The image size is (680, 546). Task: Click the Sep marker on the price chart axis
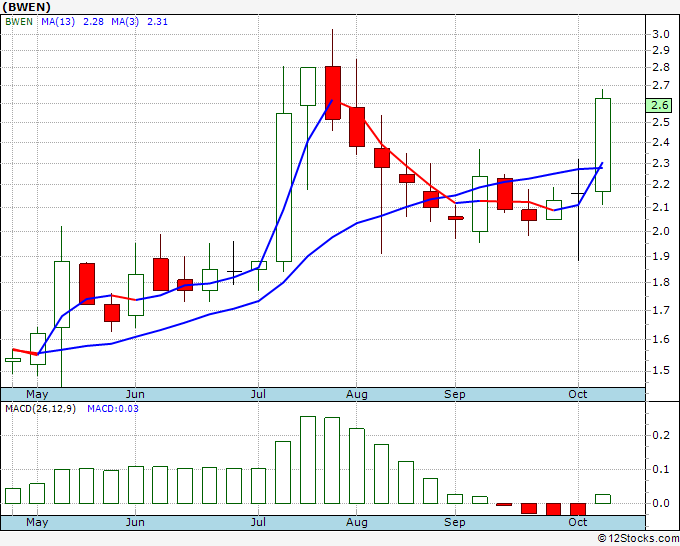click(455, 394)
